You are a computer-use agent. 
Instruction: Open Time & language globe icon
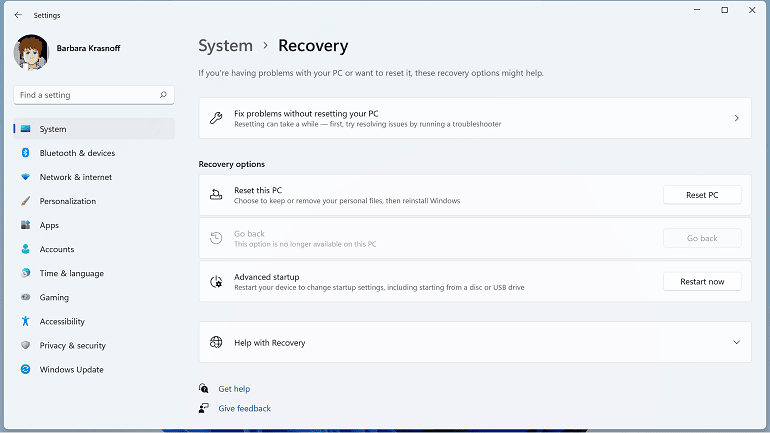26,273
